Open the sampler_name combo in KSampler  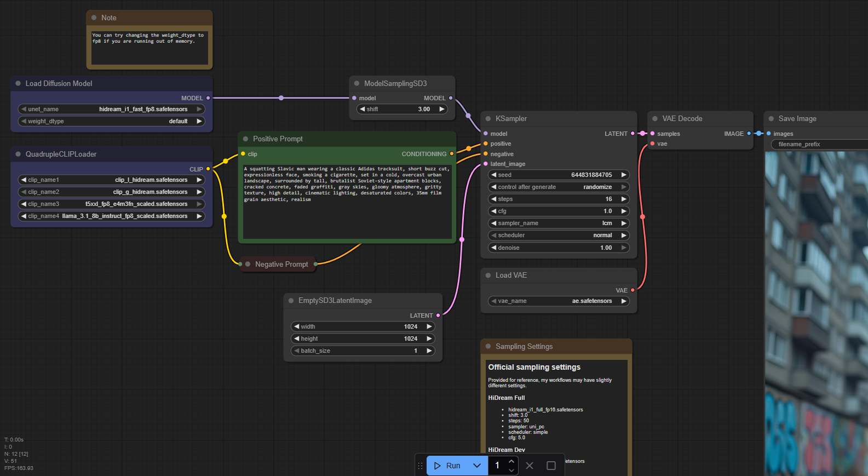tap(558, 223)
